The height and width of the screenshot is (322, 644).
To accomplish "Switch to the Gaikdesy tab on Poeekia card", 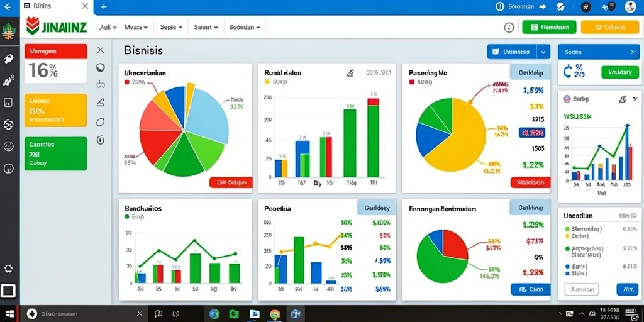I will coord(377,208).
